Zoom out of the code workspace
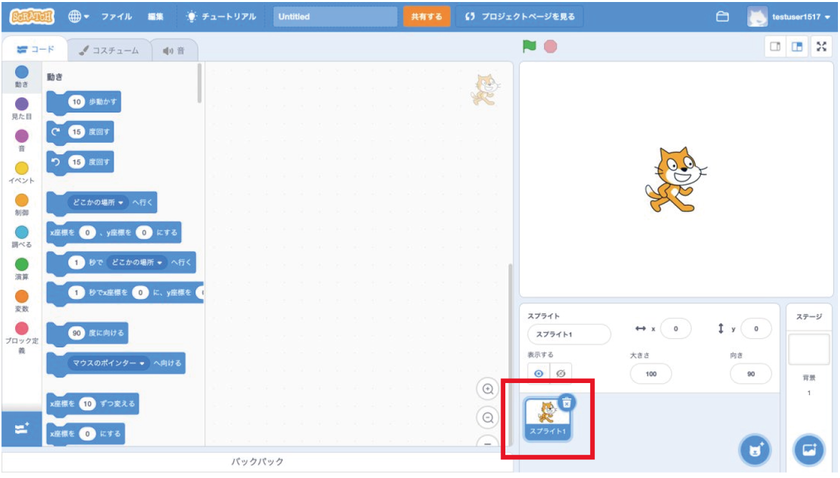The image size is (840, 478). tap(488, 417)
